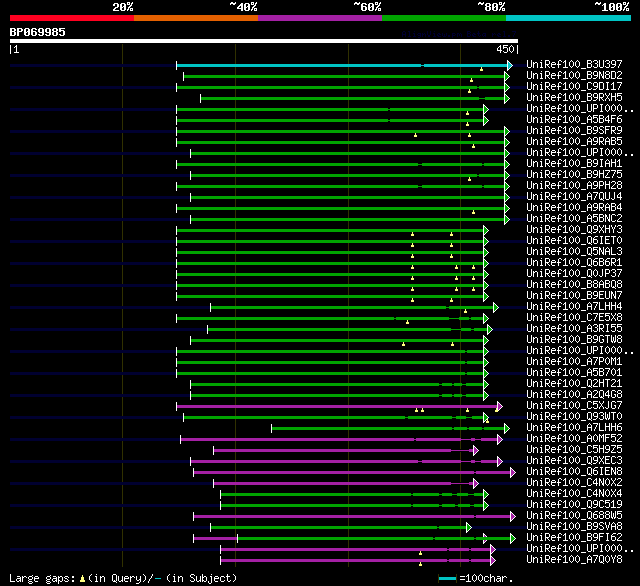
Task: Open the UniRef100_Q5NAL3 hit label
Action: tap(574, 251)
